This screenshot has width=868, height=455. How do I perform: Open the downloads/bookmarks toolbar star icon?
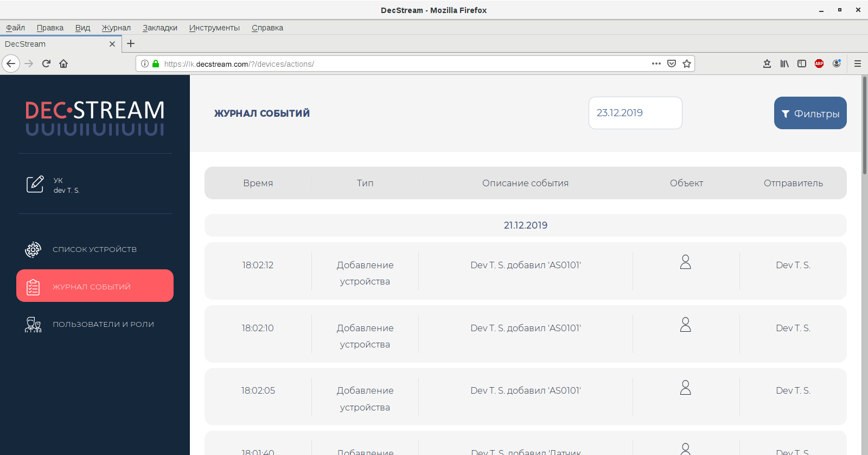tap(767, 64)
